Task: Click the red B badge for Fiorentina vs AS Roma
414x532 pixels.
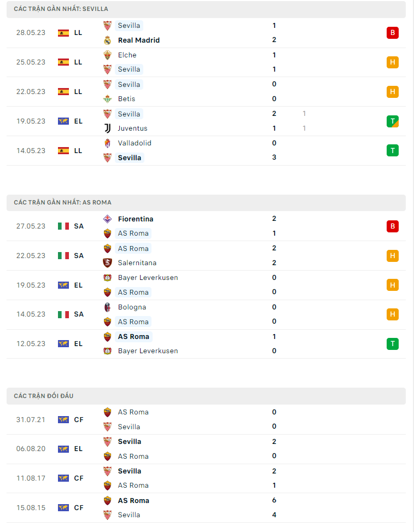Action: [x=392, y=226]
